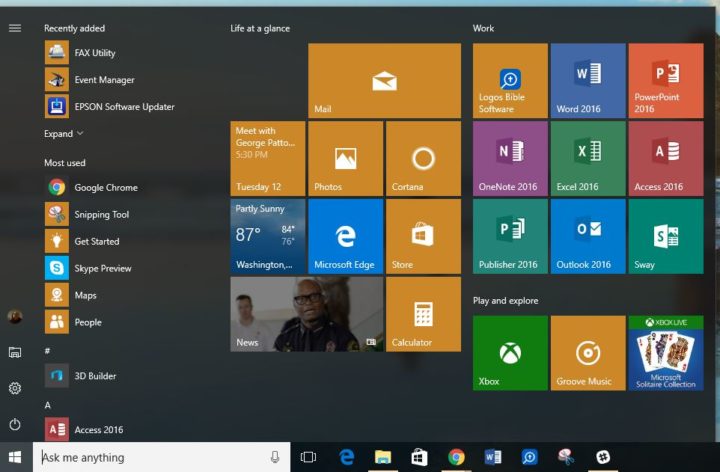Screen dimensions: 720x472
Task: Open the Sway tile
Action: 666,236
